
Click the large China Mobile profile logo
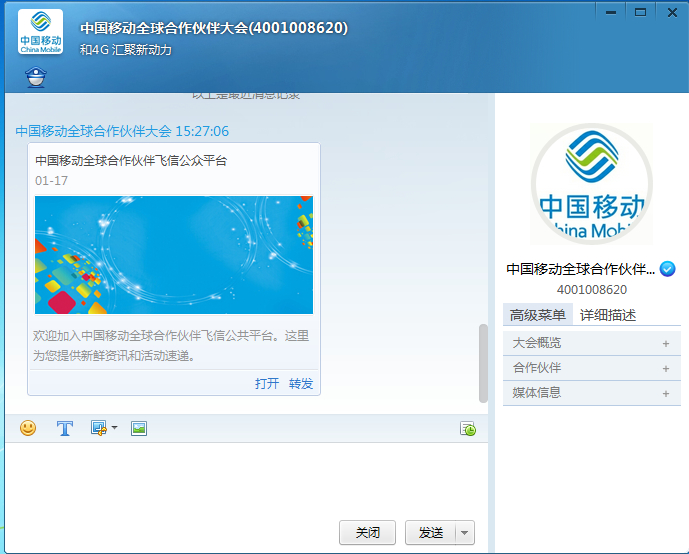pos(591,184)
